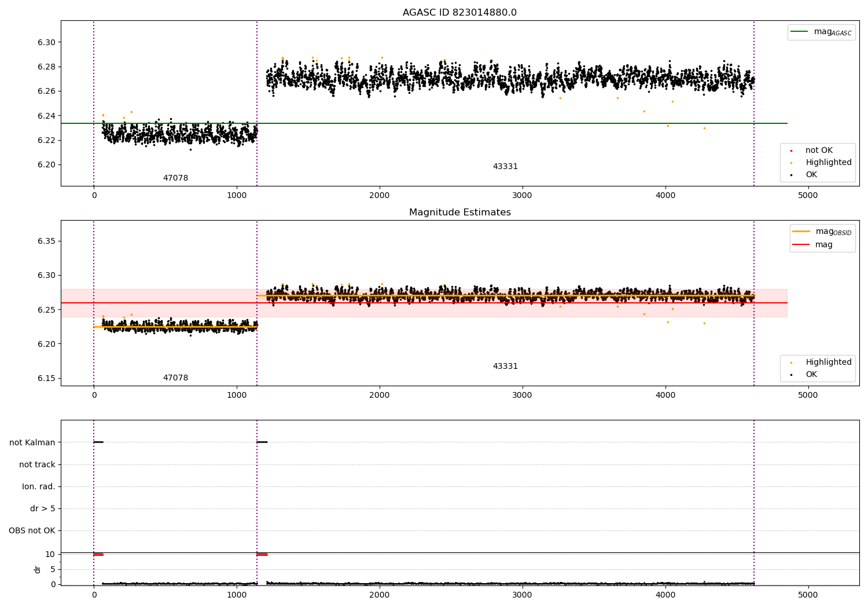
Task: Click the green mag AGASC legend line
Action: [799, 32]
